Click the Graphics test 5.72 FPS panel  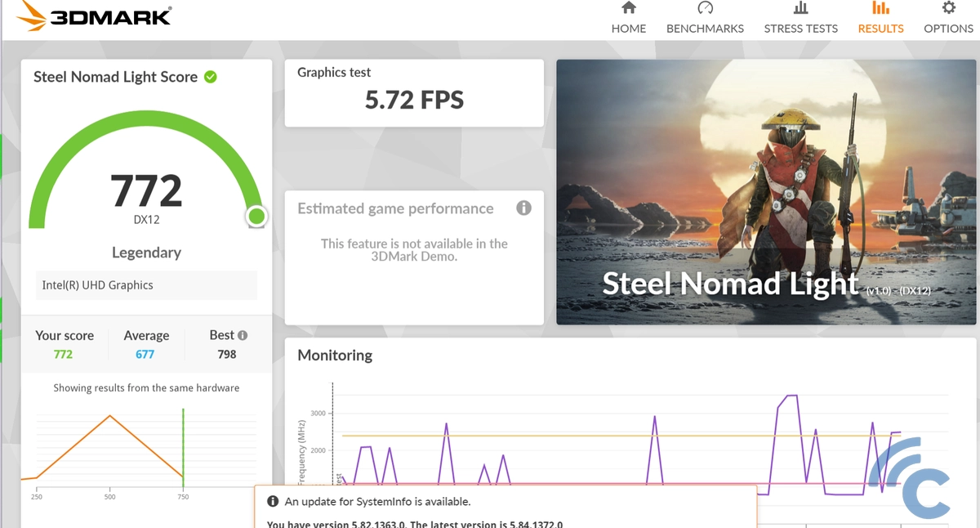pos(414,92)
